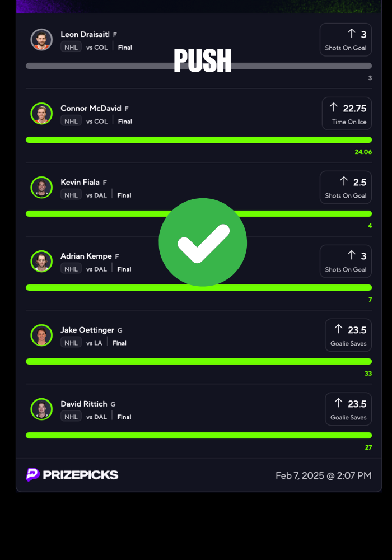Screen dimensions: 392x560
Task: Select McDavid's 22.75 Time On Ice box
Action: pos(347,114)
